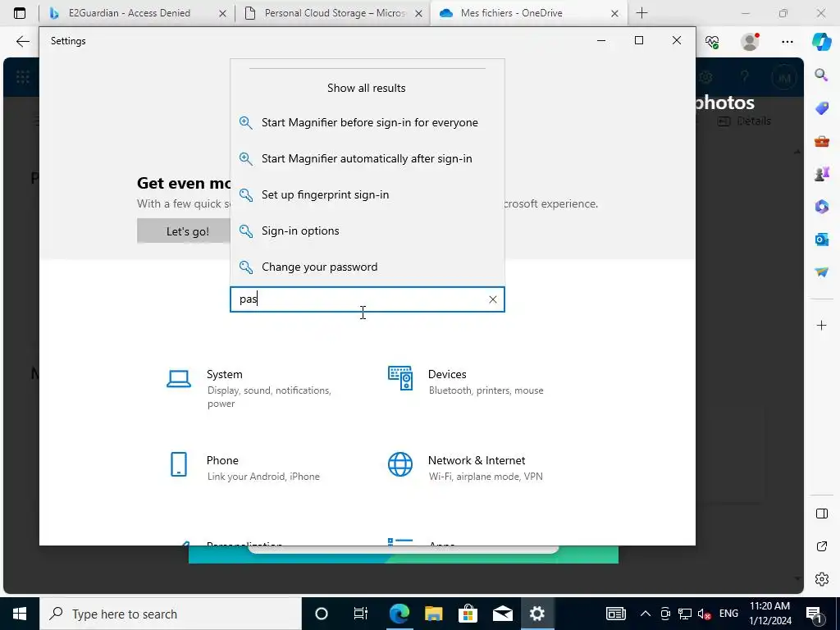Click 'Bluetooth, printers, mouse' description
This screenshot has height=630, width=840.
coord(486,390)
